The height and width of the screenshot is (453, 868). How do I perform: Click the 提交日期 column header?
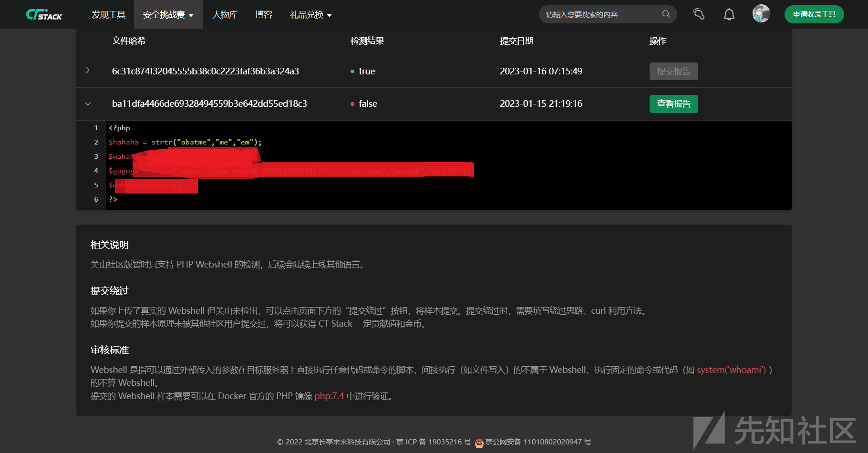click(x=517, y=41)
